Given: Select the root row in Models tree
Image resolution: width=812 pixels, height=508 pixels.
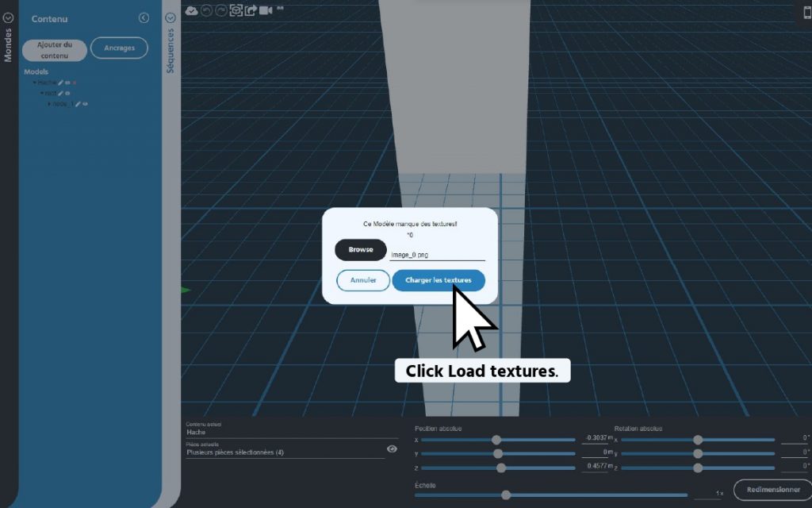Looking at the screenshot, I should (51, 94).
